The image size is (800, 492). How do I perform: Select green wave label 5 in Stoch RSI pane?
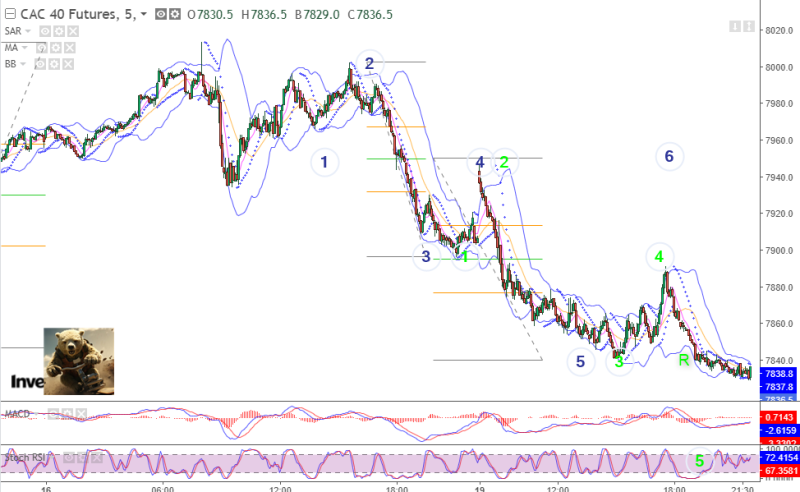699,461
